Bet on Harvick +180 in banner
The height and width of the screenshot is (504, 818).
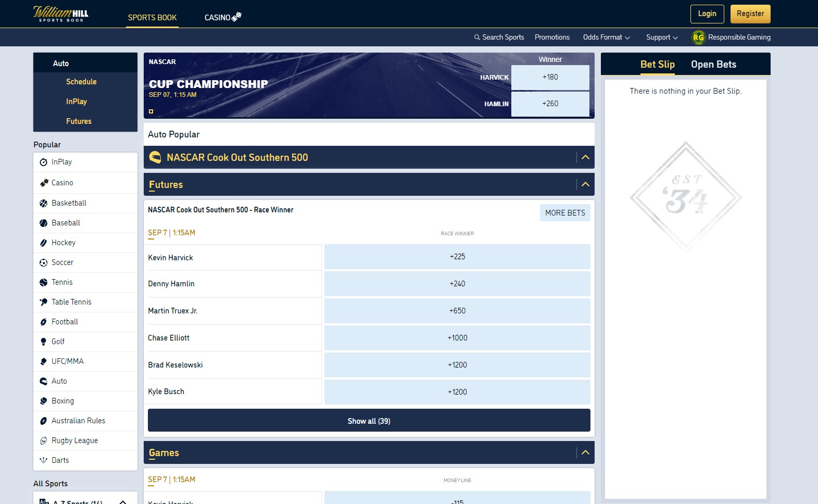(x=550, y=77)
